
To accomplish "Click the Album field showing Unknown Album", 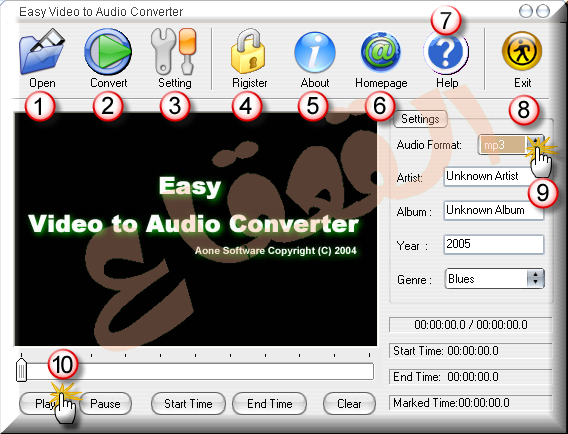I will tap(494, 210).
